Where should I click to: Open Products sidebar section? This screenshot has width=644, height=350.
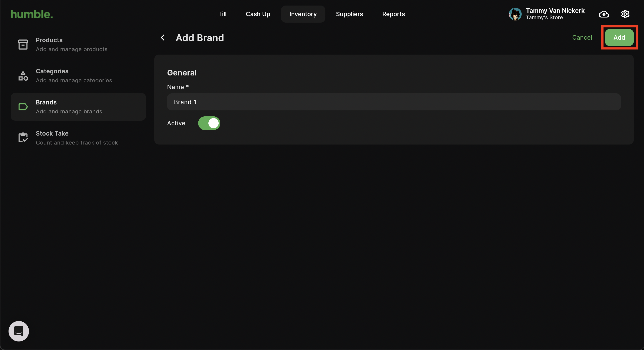pyautogui.click(x=78, y=45)
